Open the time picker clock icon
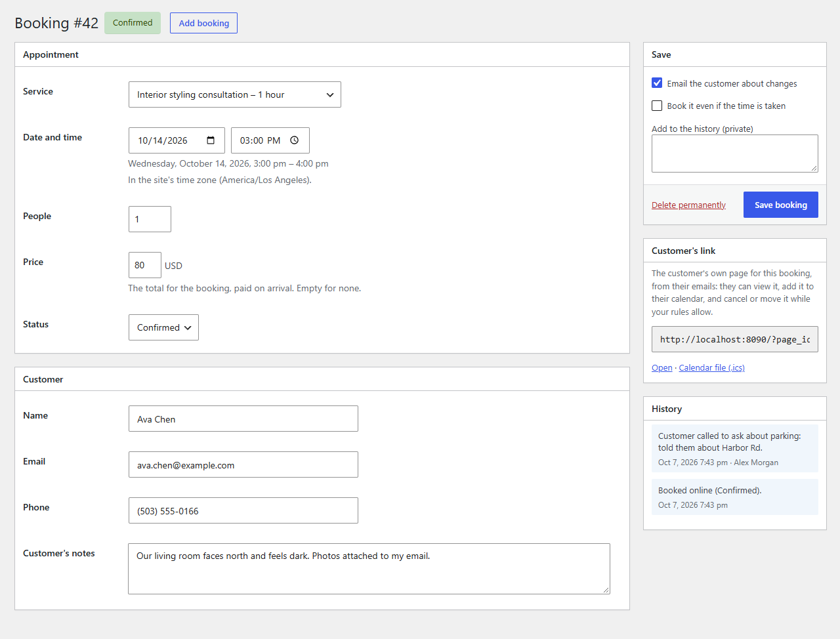 pyautogui.click(x=295, y=140)
